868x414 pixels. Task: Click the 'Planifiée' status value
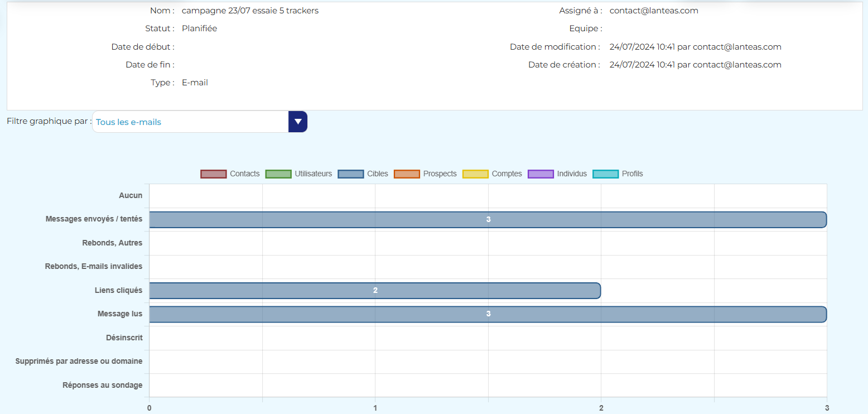coord(199,28)
